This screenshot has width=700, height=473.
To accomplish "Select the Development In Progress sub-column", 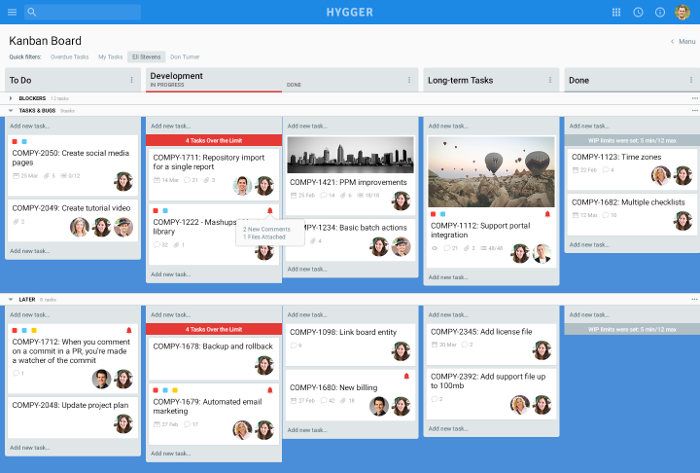I will click(x=167, y=85).
